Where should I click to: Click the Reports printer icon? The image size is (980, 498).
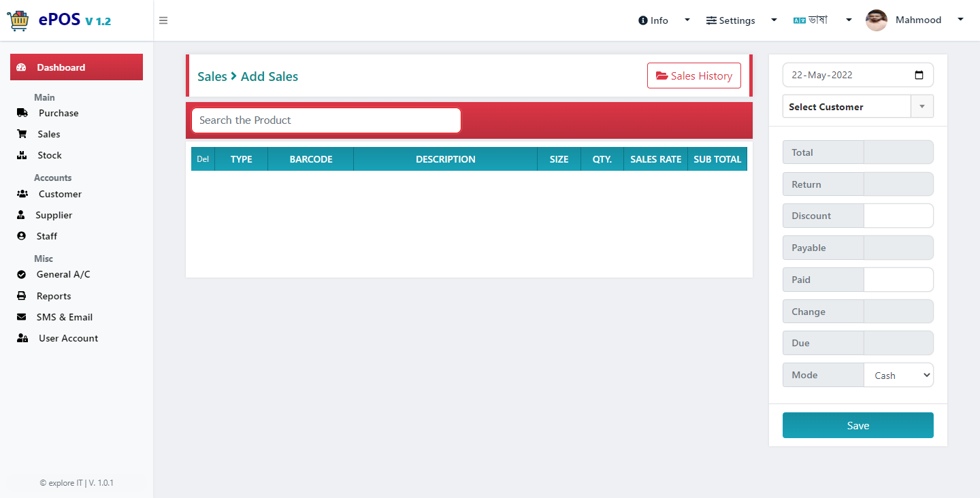coord(22,296)
